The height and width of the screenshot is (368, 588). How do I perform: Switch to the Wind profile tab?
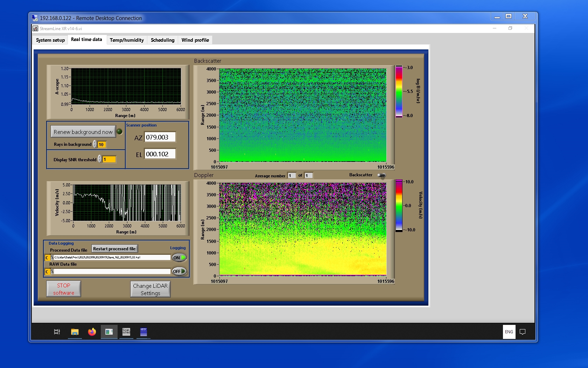(195, 40)
